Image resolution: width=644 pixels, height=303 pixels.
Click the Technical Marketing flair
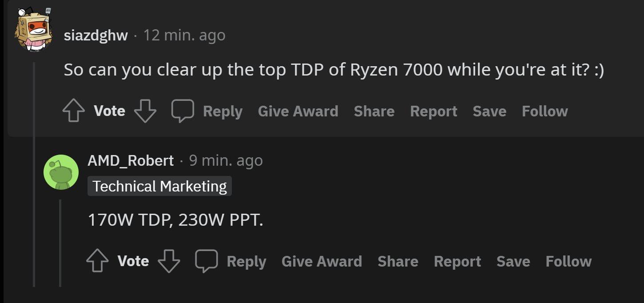tap(159, 186)
